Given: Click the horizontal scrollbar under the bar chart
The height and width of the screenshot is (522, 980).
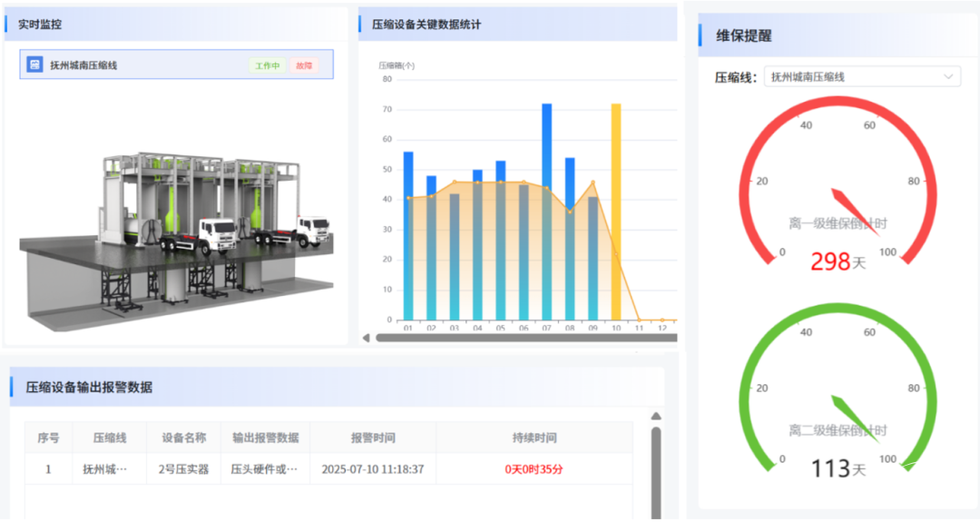Looking at the screenshot, I should [x=526, y=339].
